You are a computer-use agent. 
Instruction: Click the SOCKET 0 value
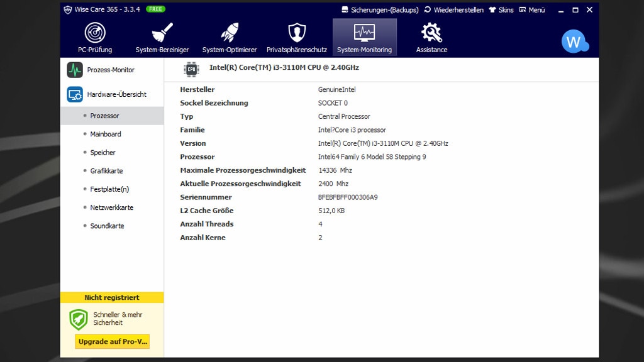coord(333,103)
